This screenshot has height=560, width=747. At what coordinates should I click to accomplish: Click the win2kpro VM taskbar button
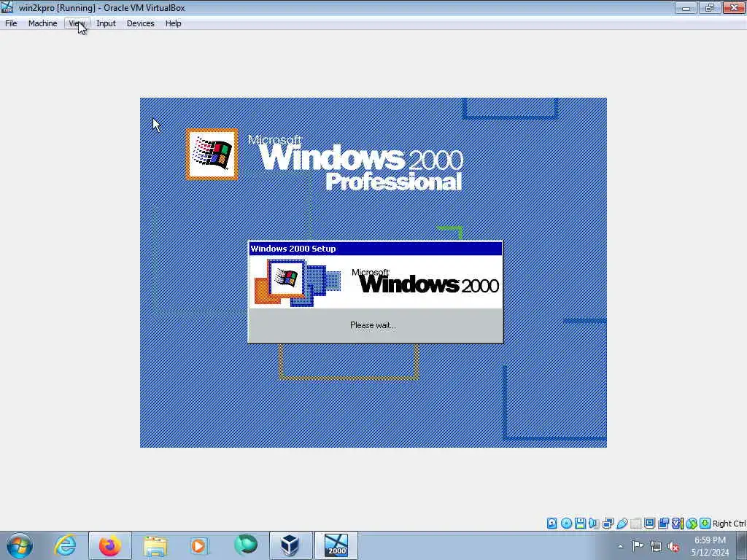[x=336, y=545]
